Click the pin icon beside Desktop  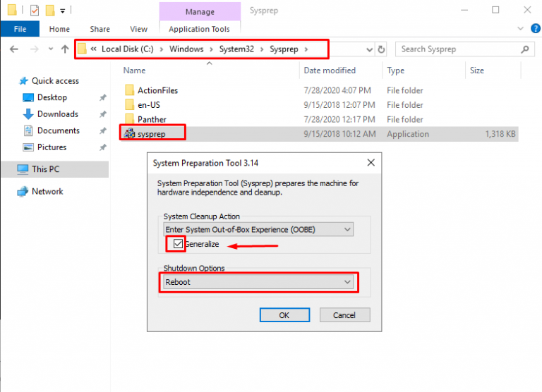pos(102,97)
